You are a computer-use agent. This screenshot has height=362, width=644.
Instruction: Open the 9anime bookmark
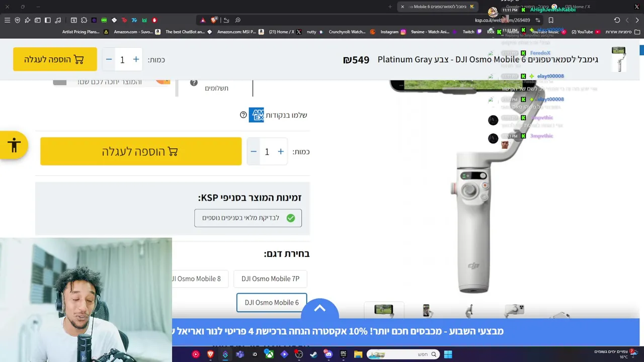coord(434,32)
